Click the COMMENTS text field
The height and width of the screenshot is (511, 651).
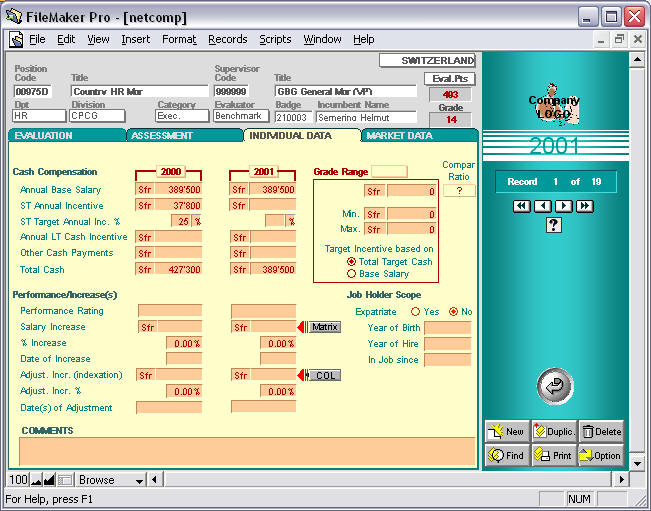(x=246, y=451)
